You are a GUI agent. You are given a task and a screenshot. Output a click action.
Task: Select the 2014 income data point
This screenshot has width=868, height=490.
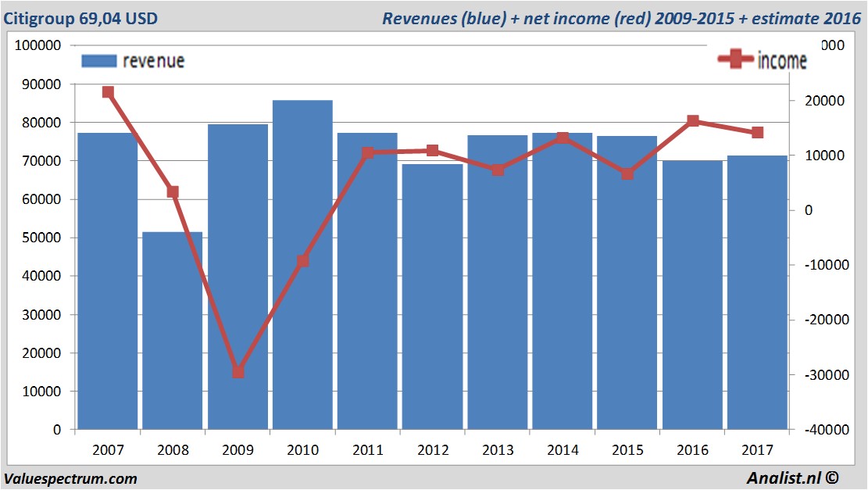[563, 138]
